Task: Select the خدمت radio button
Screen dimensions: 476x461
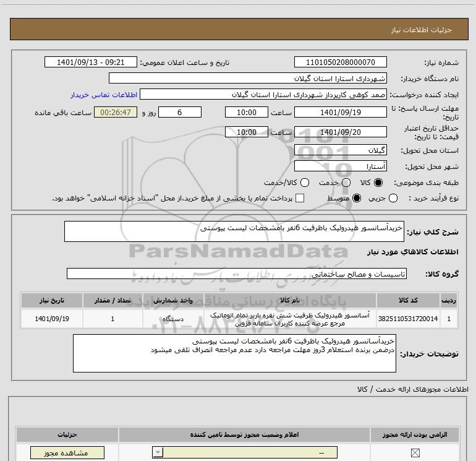Action: [346, 183]
